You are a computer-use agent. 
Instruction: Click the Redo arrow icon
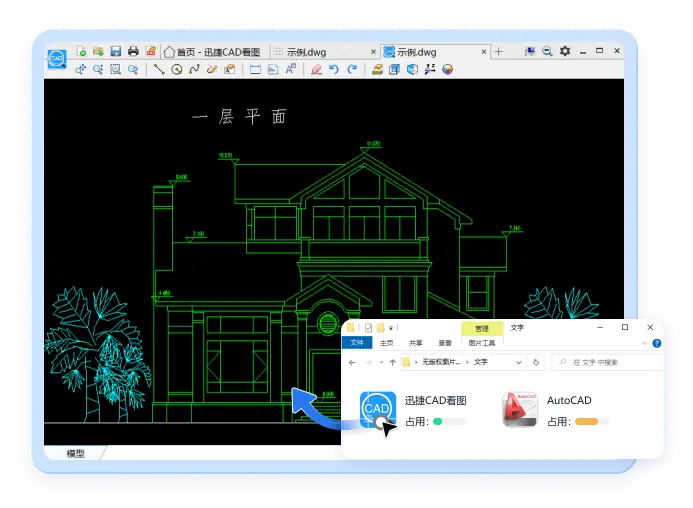[352, 69]
